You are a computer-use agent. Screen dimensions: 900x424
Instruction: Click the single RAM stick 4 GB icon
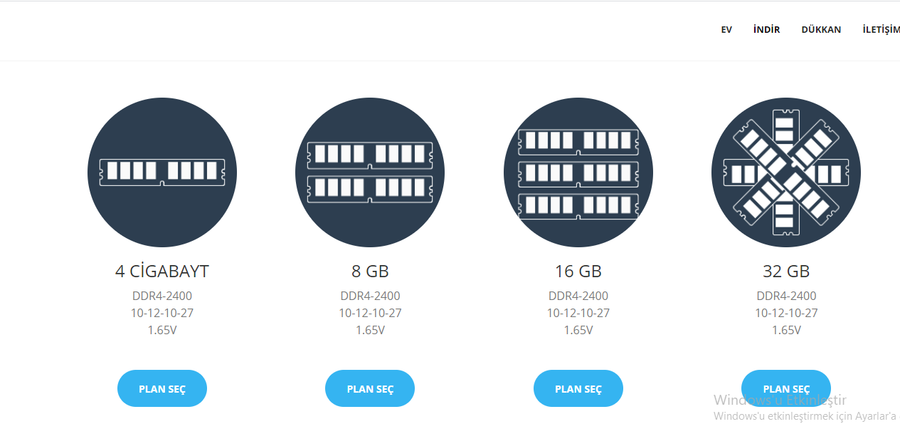point(162,173)
